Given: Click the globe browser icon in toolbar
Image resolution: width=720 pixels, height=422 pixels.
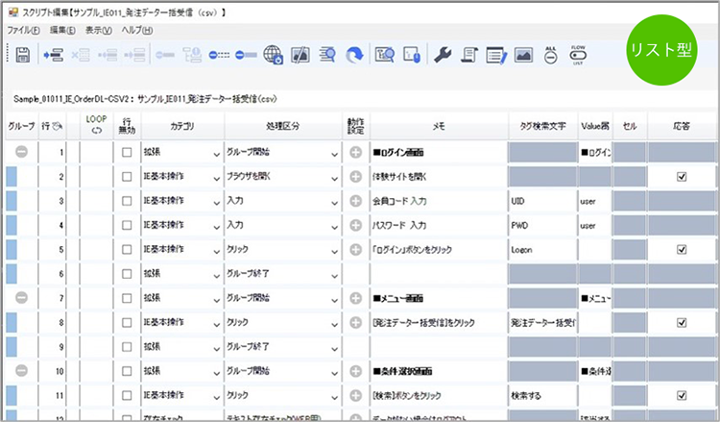Looking at the screenshot, I should [x=273, y=55].
